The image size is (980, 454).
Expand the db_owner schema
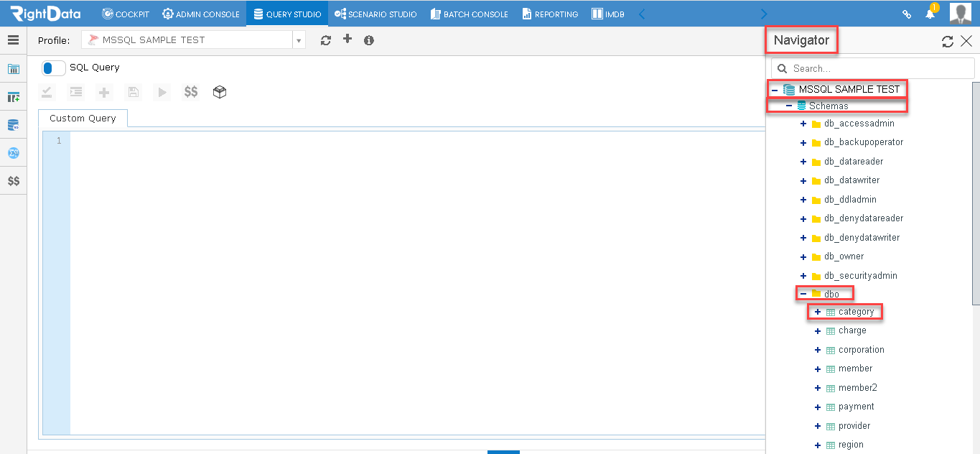click(803, 256)
